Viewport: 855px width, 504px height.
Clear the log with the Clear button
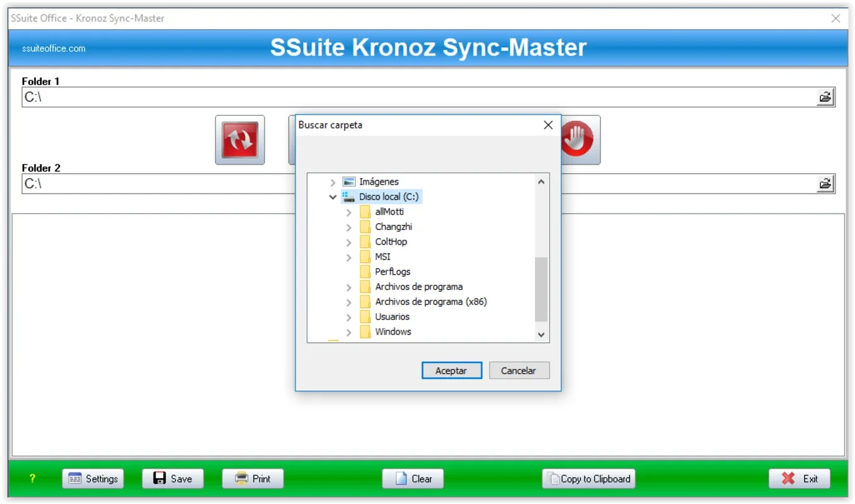413,479
